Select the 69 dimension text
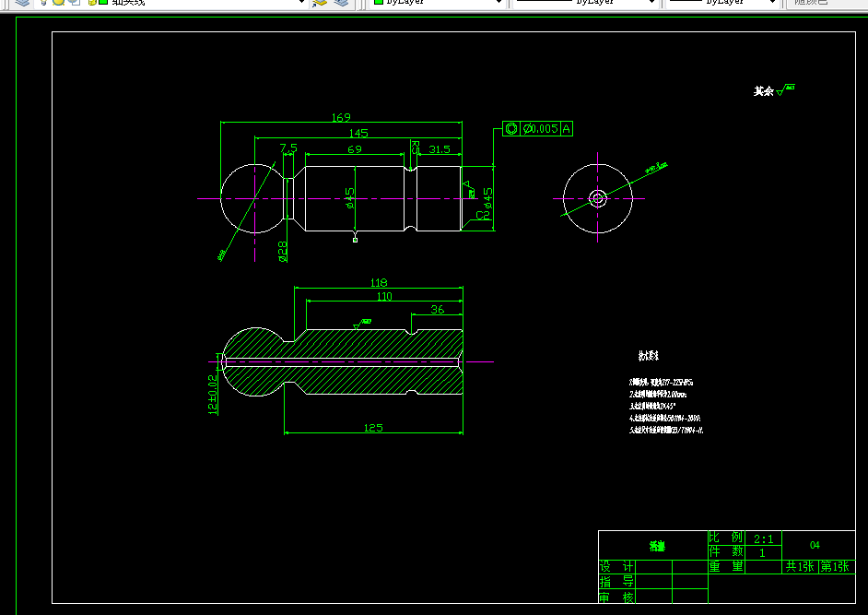The width and height of the screenshot is (868, 615). (x=355, y=149)
